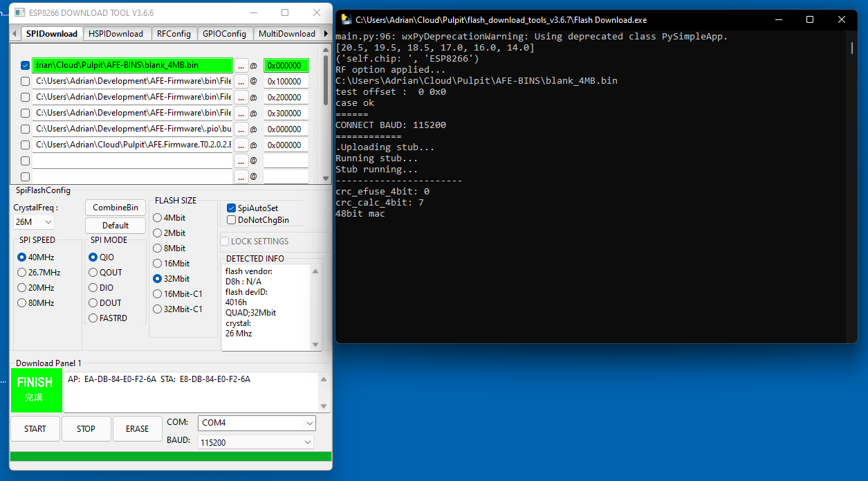The width and height of the screenshot is (868, 481).
Task: Uncheck the blank_4MB.bin file checkbox
Action: [x=25, y=66]
